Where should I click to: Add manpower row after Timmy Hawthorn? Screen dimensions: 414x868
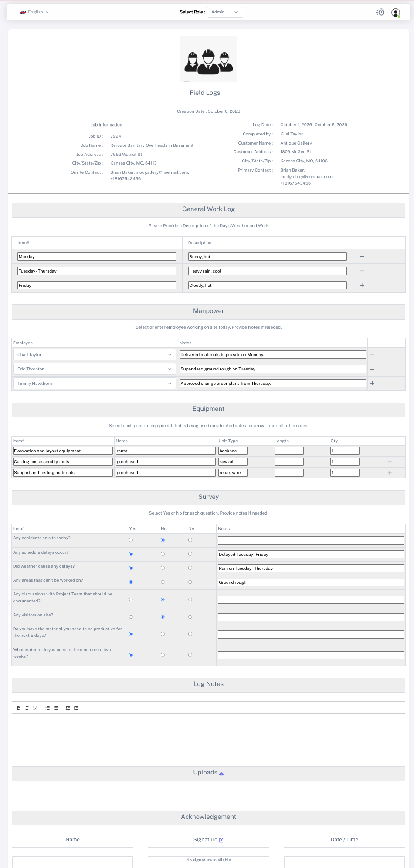[x=373, y=384]
